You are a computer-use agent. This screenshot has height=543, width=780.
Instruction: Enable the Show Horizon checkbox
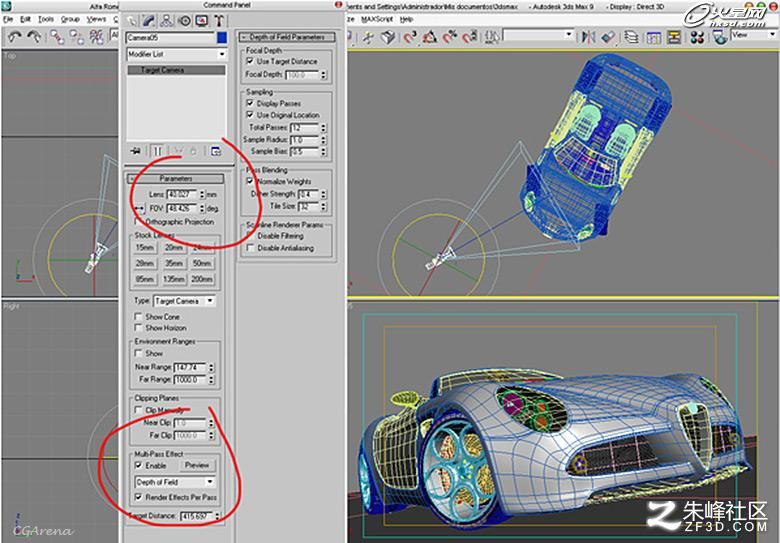tap(138, 328)
